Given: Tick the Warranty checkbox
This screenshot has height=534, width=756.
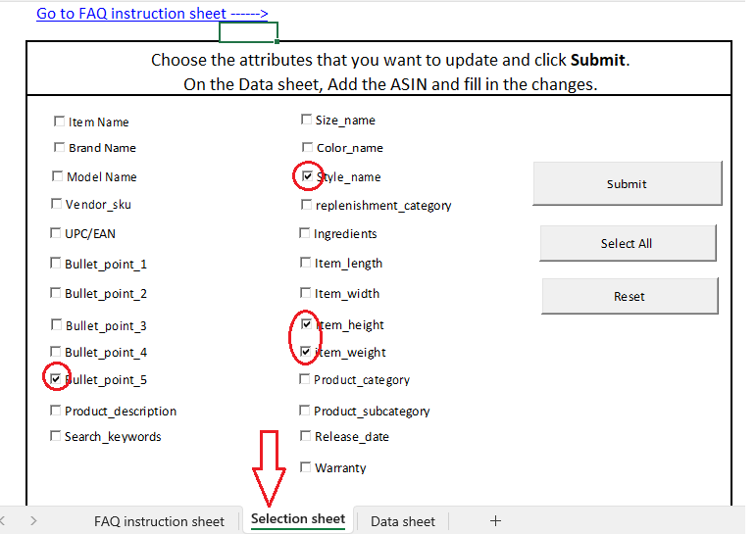Looking at the screenshot, I should click(x=306, y=467).
